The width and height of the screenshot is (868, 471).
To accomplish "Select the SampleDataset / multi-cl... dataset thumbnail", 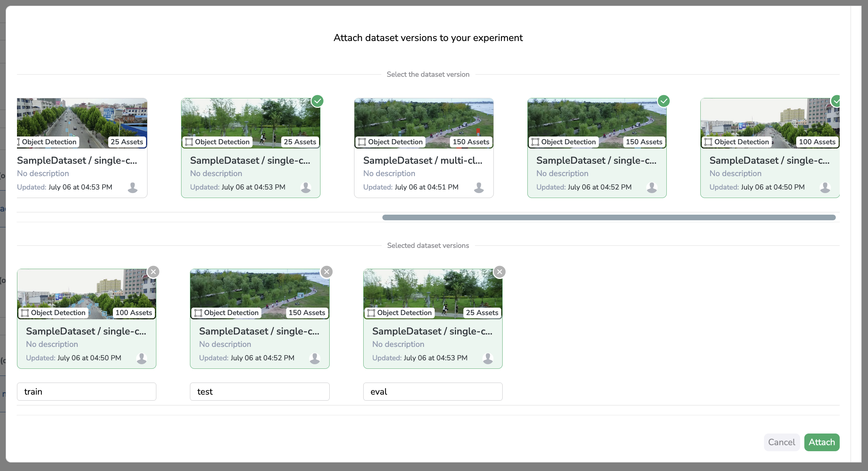I will point(423,118).
